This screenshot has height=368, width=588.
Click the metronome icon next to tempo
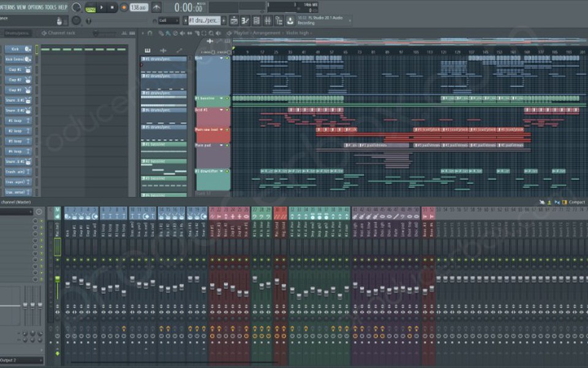point(156,7)
